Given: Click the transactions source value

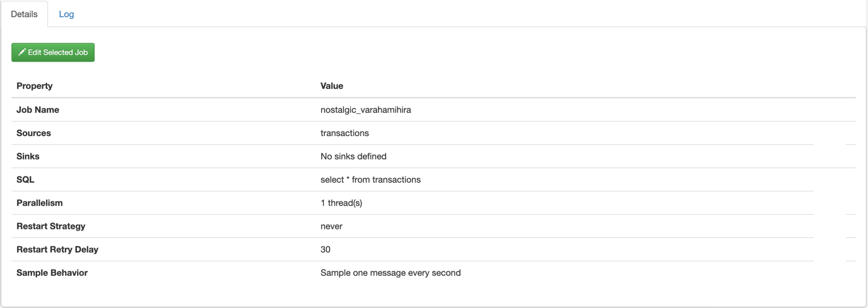Looking at the screenshot, I should tap(345, 133).
